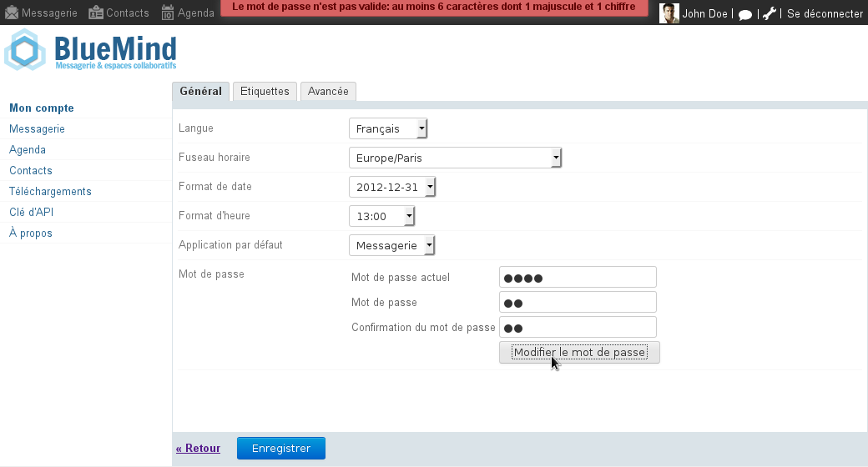Follow the « Retour link
The image size is (868, 467).
pos(198,449)
